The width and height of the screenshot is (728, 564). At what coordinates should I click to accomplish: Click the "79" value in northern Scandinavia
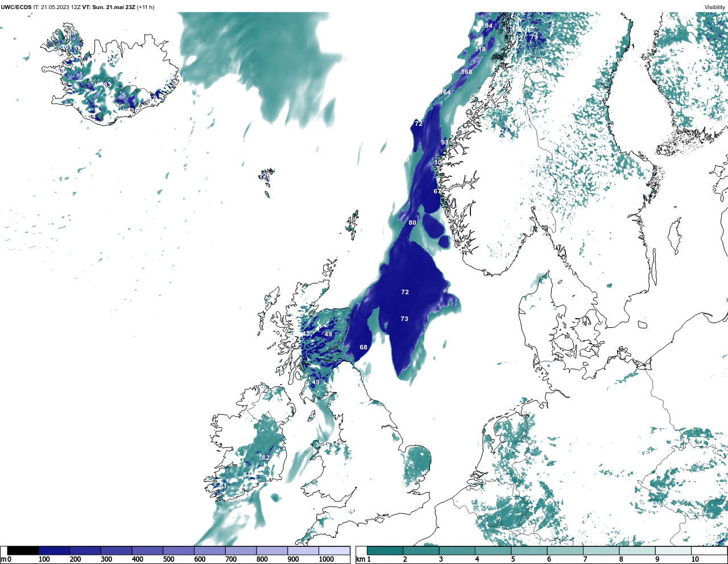click(x=534, y=37)
